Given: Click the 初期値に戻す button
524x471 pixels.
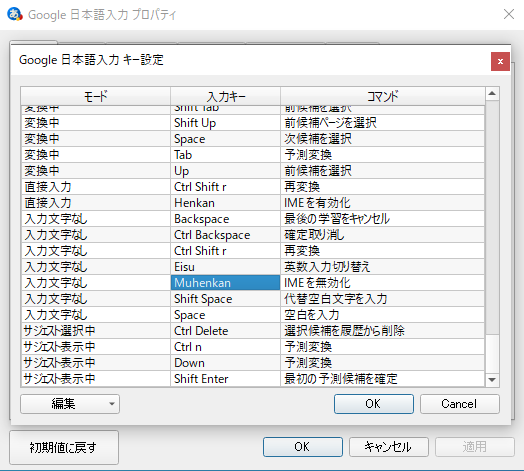Looking at the screenshot, I should coord(64,447).
